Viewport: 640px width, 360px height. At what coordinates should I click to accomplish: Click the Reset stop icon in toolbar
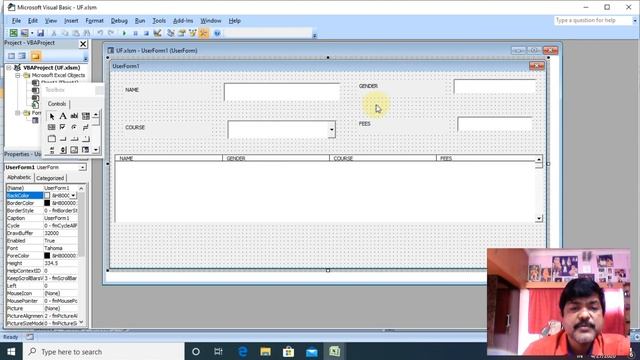tap(146, 33)
